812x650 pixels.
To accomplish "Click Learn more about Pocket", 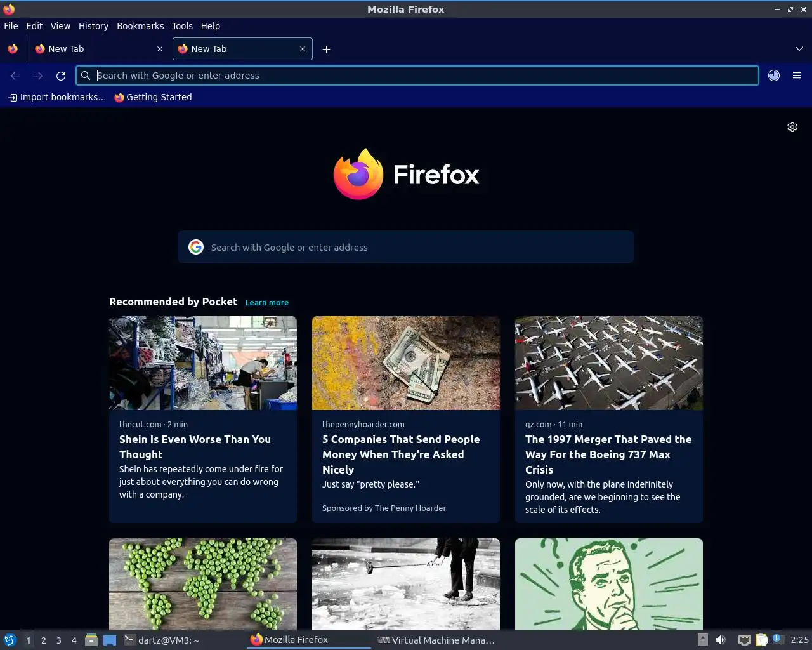I will [267, 303].
